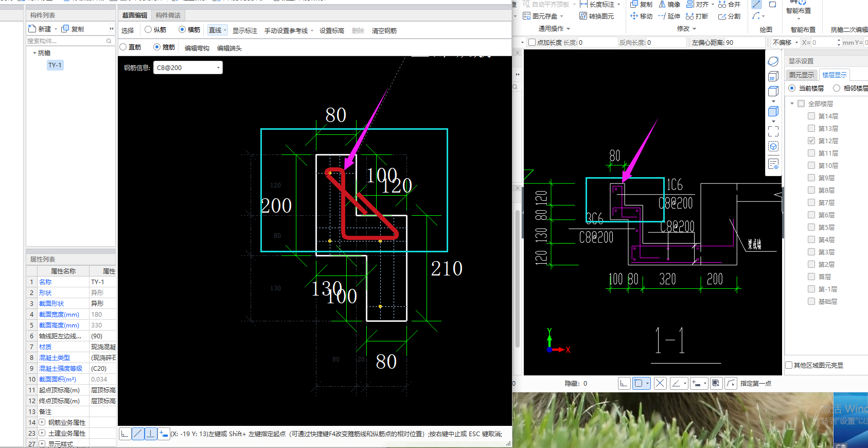Click the 3D view icon
Screen dimensions: 868x448
click(x=773, y=76)
